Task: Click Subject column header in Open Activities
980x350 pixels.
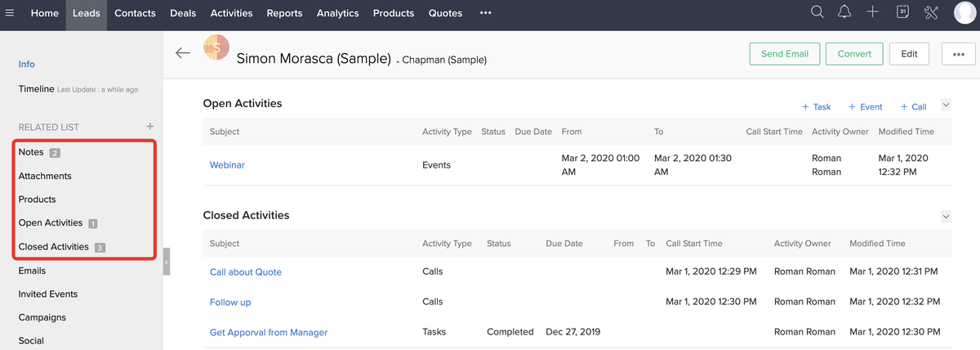Action: [225, 132]
